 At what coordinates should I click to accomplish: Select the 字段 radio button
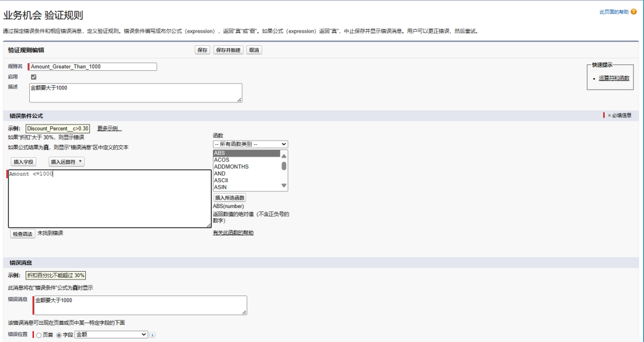pos(58,335)
